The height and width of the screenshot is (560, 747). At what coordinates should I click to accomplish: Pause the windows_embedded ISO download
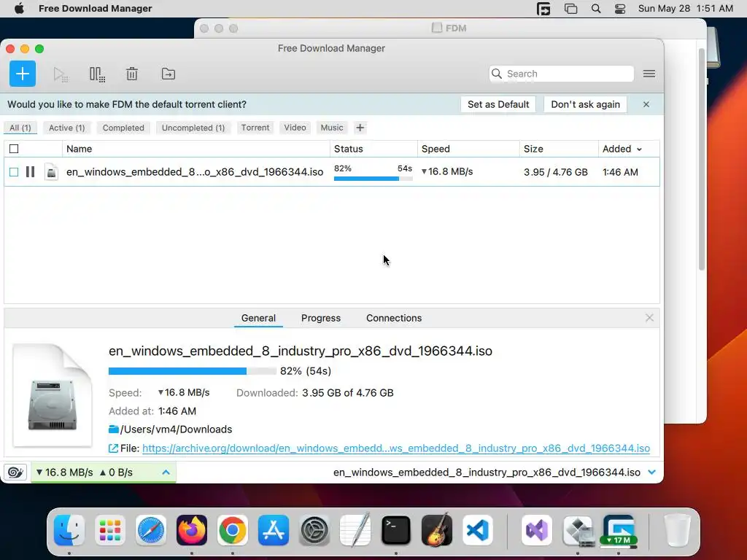(x=30, y=172)
